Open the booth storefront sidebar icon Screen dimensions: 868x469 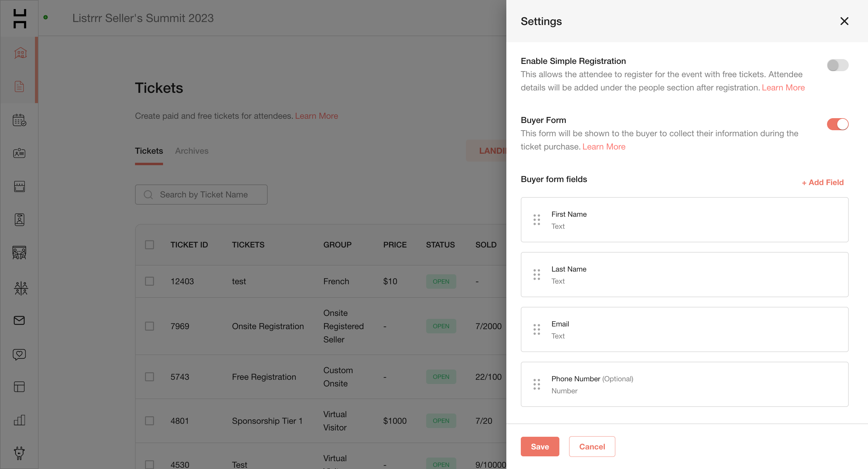pos(19,186)
